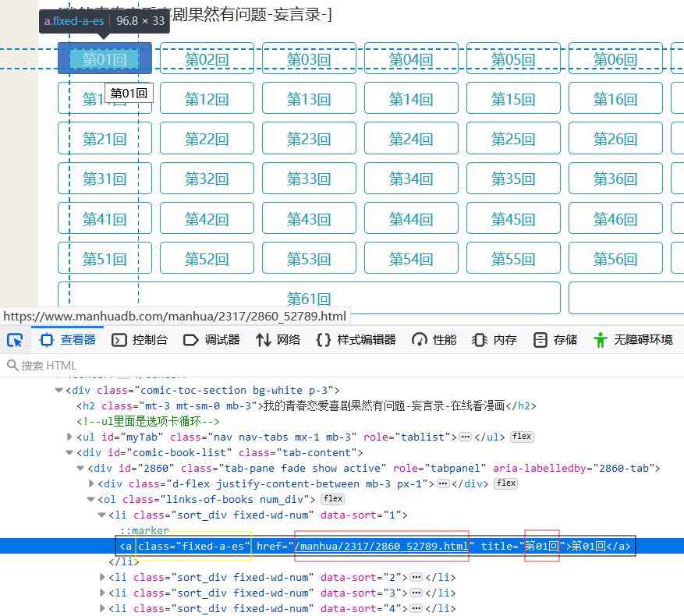684x616 pixels.
Task: Open the 无障碍环境 accessibility tab
Action: [633, 340]
